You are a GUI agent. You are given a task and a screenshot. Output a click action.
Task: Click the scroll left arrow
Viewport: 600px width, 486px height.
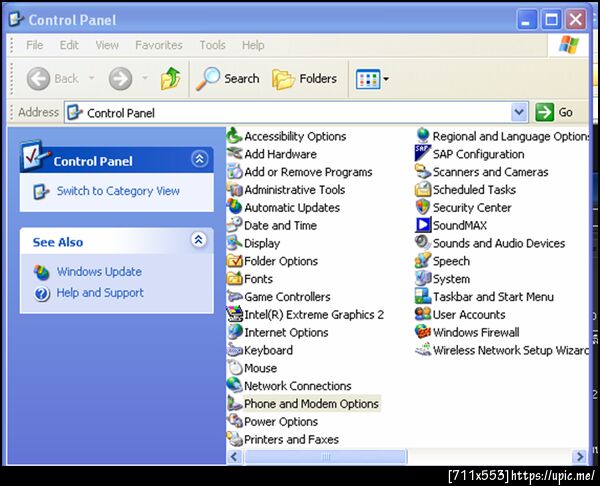[234, 456]
